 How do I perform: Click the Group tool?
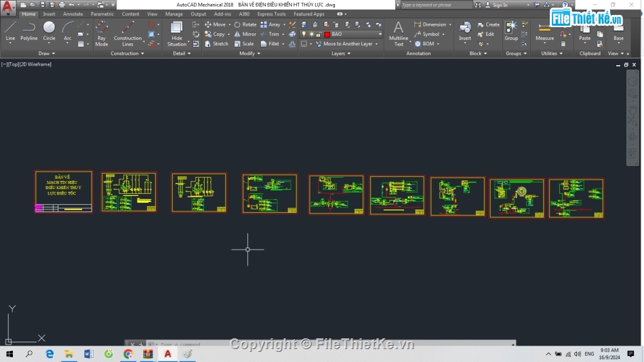click(x=511, y=31)
